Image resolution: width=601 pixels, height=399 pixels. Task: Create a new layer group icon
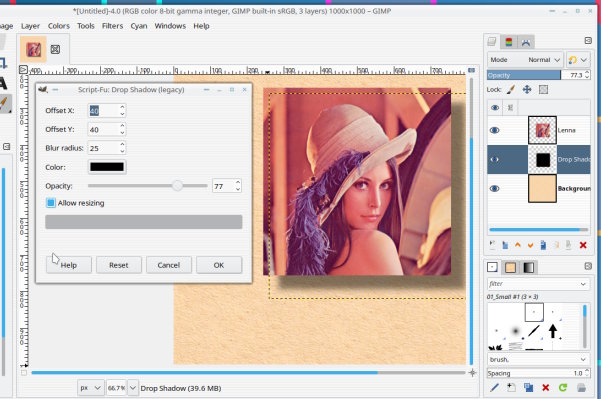pos(505,245)
